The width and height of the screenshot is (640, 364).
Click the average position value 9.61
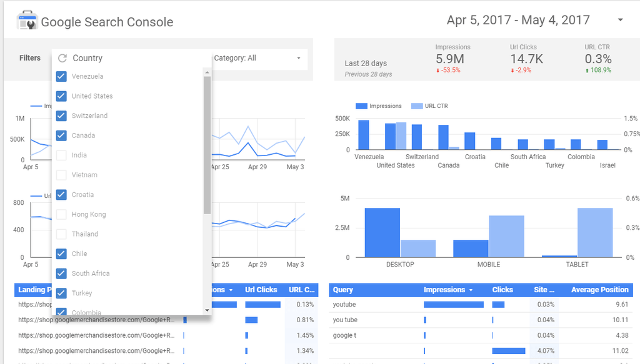(x=622, y=305)
